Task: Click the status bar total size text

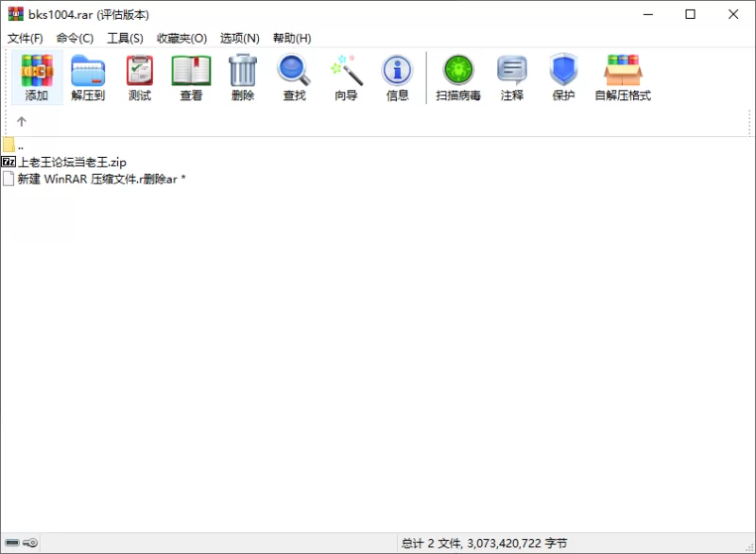Action: [x=484, y=544]
